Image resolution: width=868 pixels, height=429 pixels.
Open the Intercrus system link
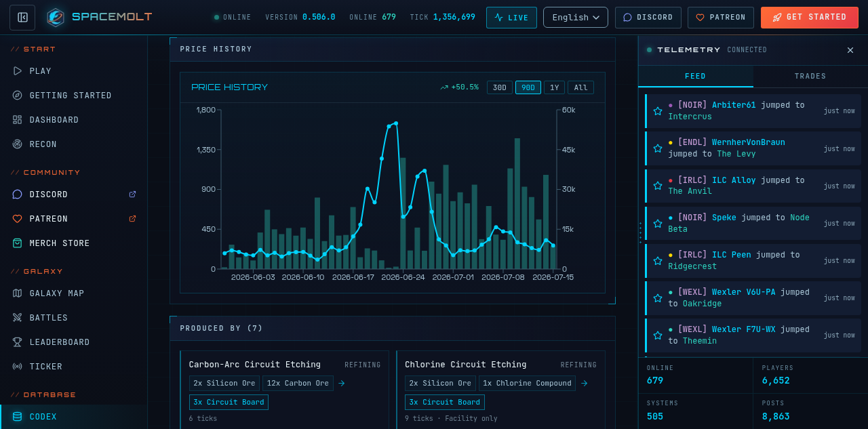pyautogui.click(x=690, y=117)
